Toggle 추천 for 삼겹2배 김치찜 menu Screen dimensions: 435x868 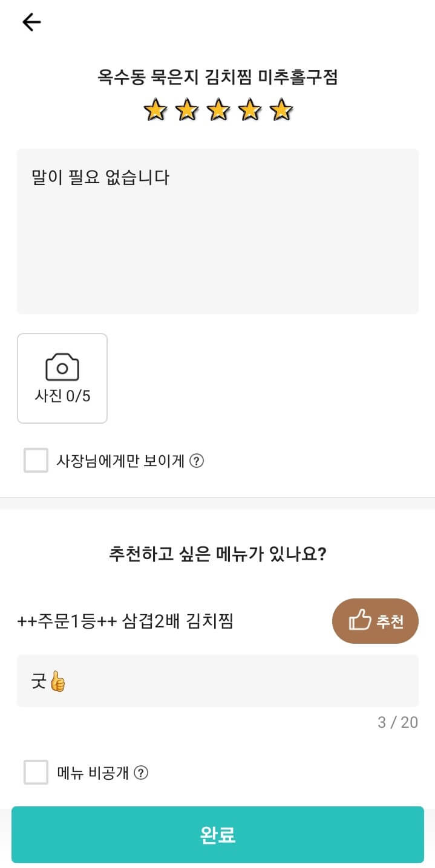click(375, 621)
